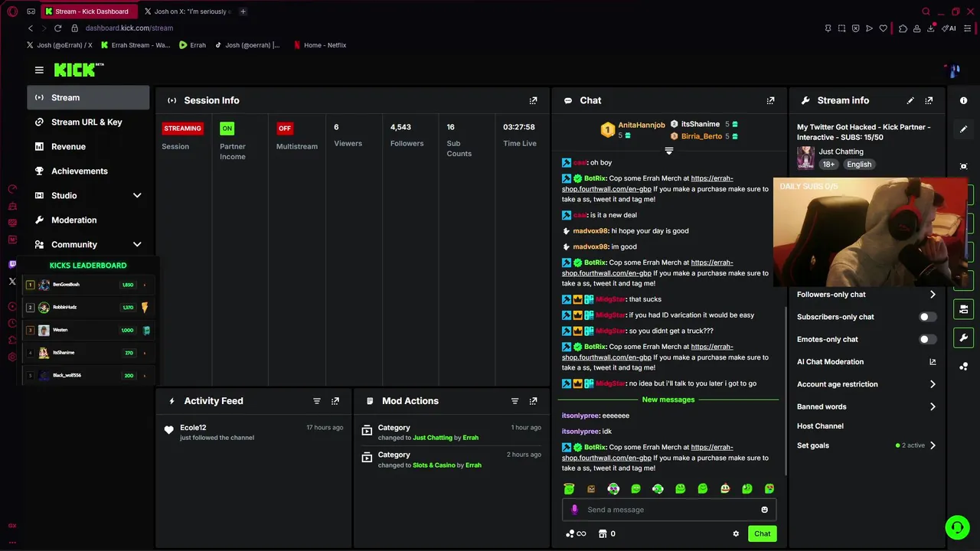Switch to the Josh on X browser tab

point(187,11)
